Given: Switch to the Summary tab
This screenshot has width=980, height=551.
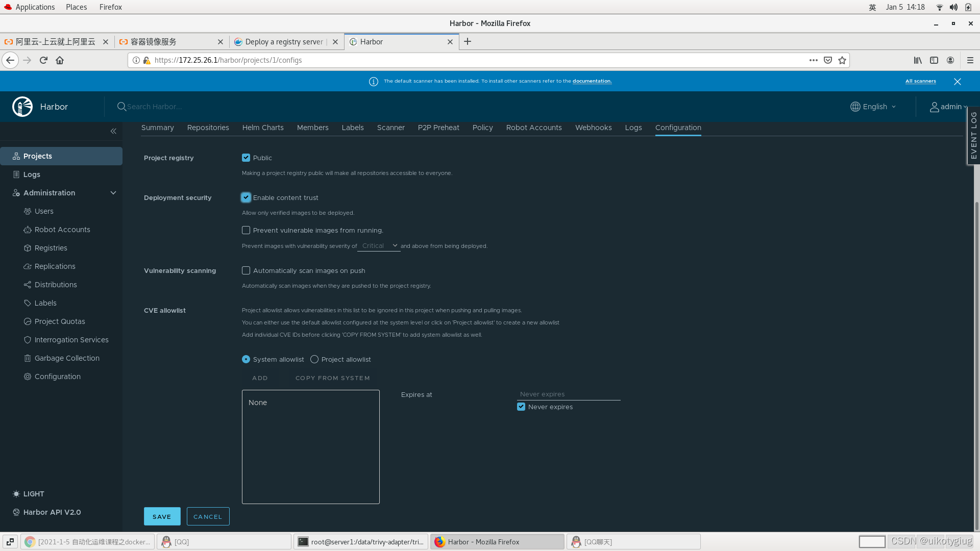Looking at the screenshot, I should point(158,128).
